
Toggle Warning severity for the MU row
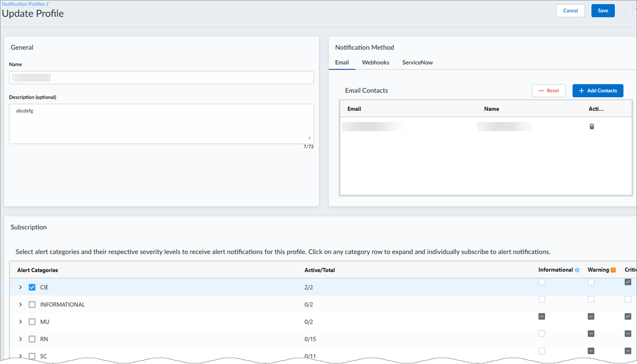(591, 316)
